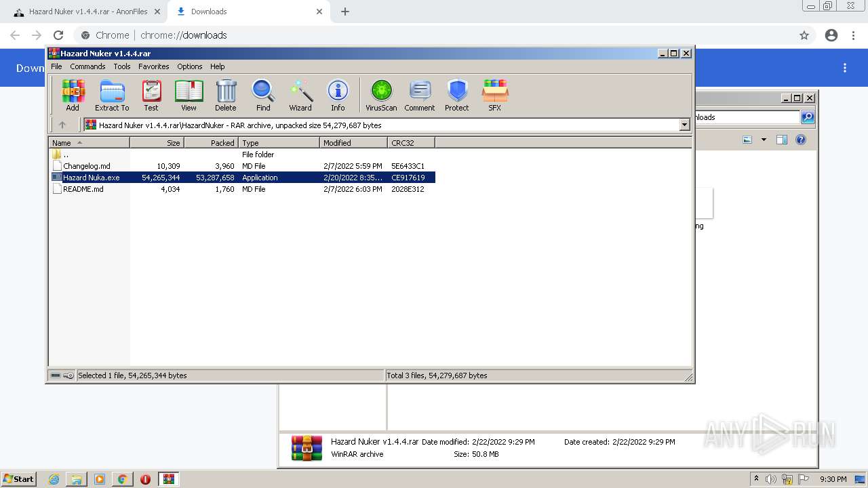Open Chrome profile avatar
The image size is (868, 488).
[x=831, y=35]
